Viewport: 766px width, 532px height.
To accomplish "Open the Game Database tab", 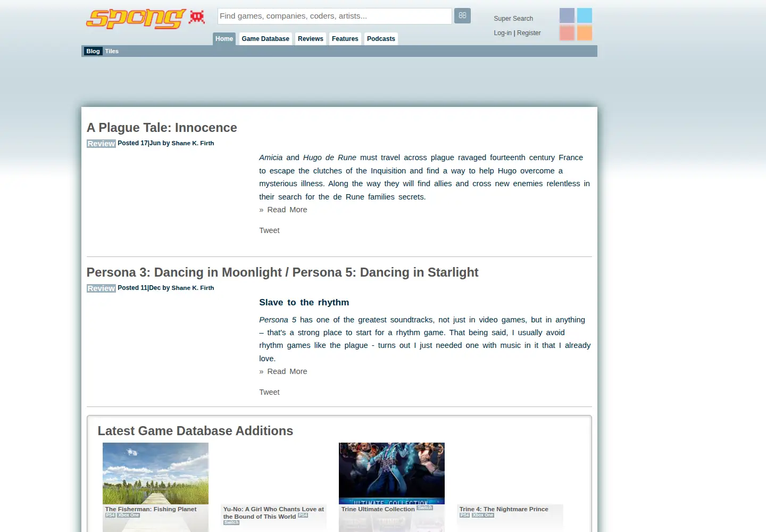I will (265, 39).
